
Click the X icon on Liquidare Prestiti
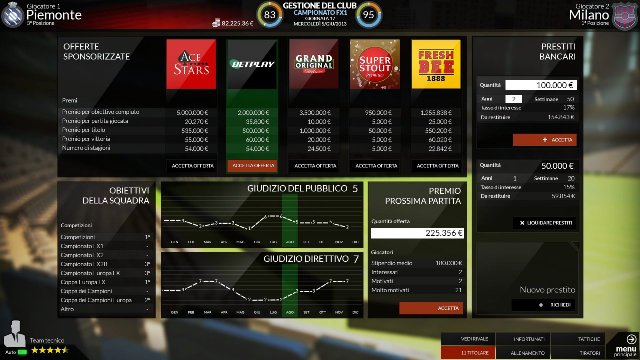coord(522,223)
